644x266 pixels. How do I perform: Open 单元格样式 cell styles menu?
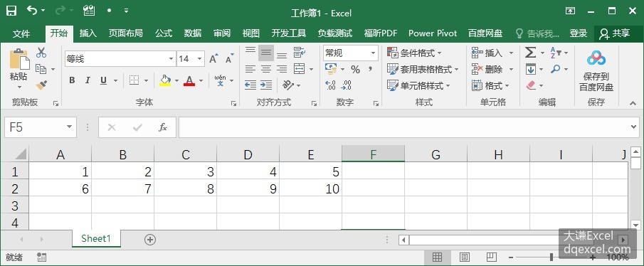(x=419, y=86)
